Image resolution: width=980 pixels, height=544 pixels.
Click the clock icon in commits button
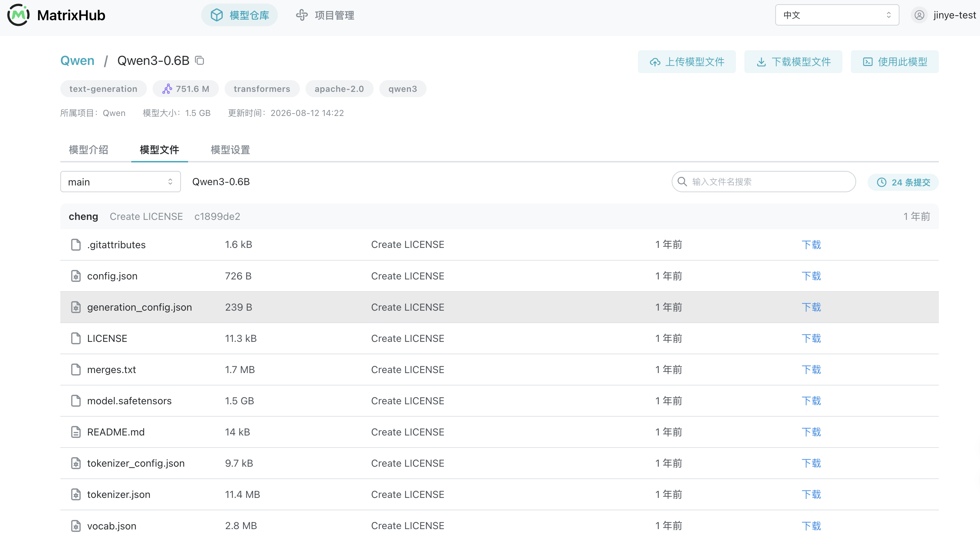pos(881,182)
